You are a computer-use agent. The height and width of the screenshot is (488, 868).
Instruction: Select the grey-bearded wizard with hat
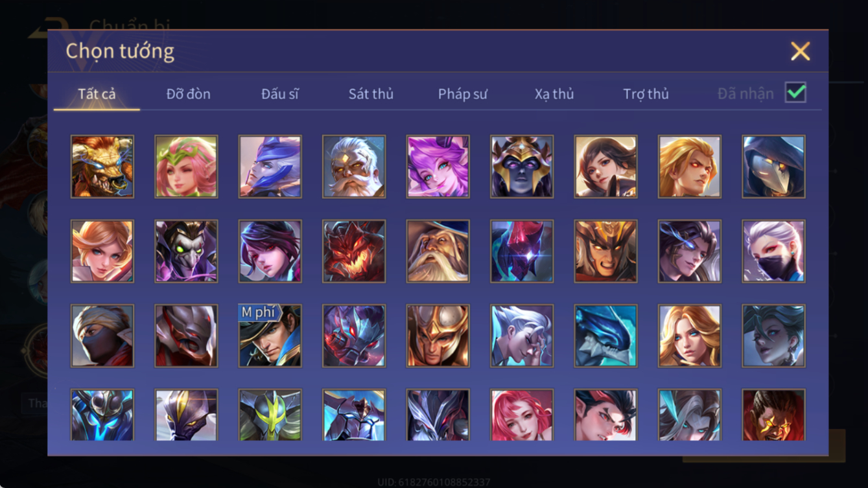coord(438,251)
